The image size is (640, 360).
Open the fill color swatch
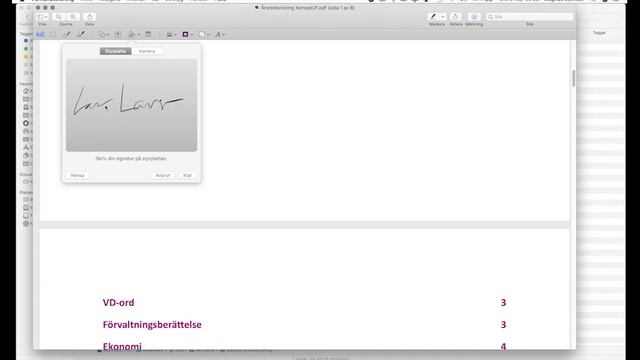pyautogui.click(x=204, y=35)
